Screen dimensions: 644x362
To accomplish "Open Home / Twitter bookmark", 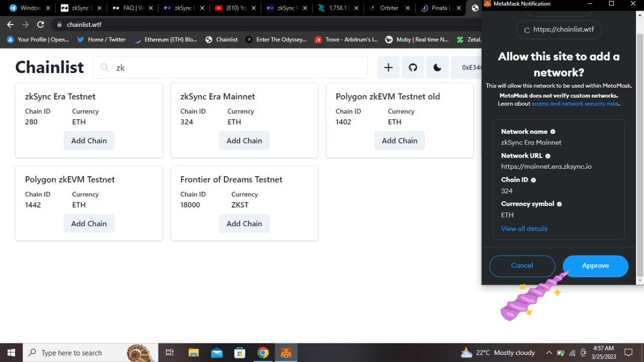I will 101,39.
